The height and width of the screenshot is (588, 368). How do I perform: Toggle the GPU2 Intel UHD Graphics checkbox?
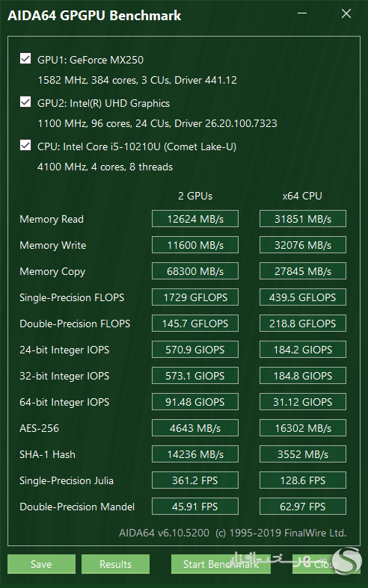25,102
